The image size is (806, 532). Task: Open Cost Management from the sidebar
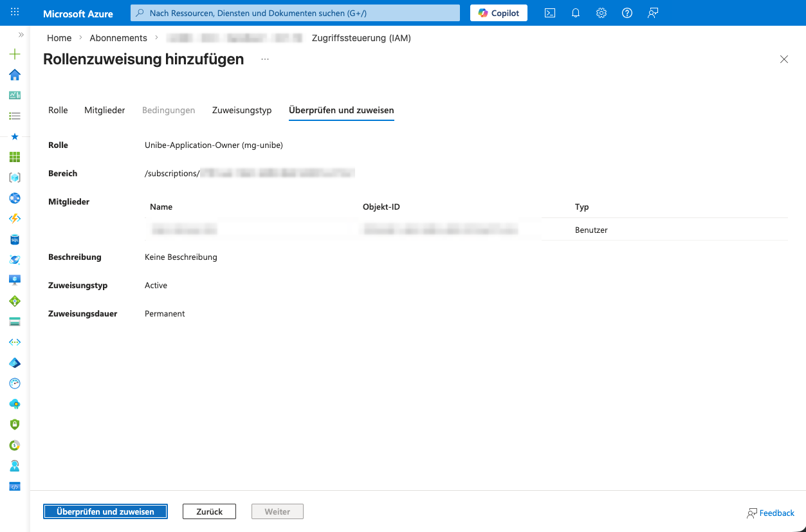(14, 445)
